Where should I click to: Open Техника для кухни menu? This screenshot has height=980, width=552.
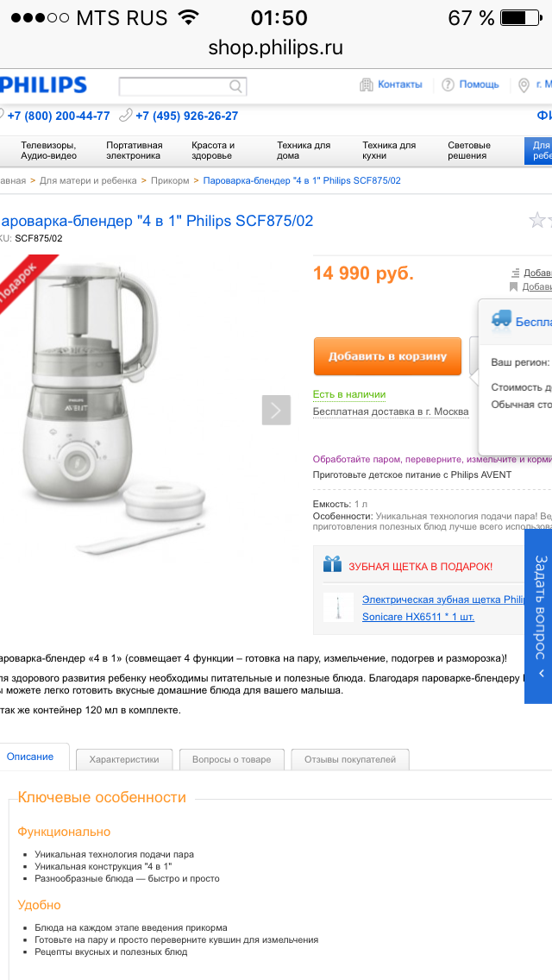389,151
